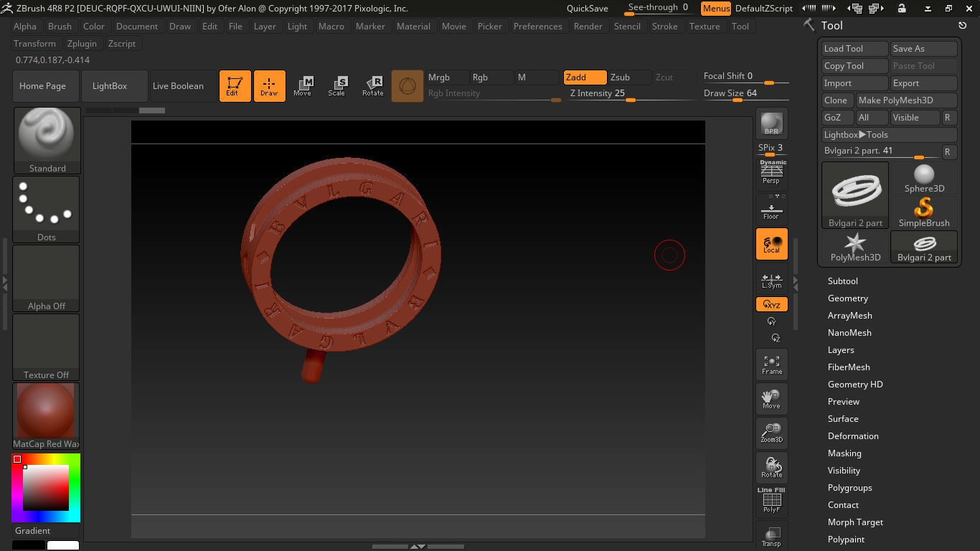Adjust the SPix slider
This screenshot has width=980, height=551.
tap(772, 149)
